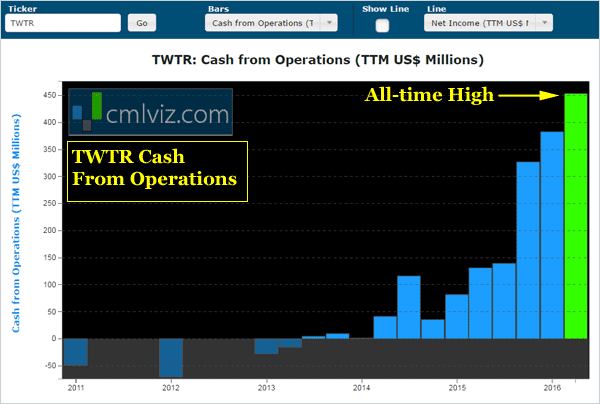Click the 2014 x-axis label
The image size is (600, 404).
click(361, 388)
